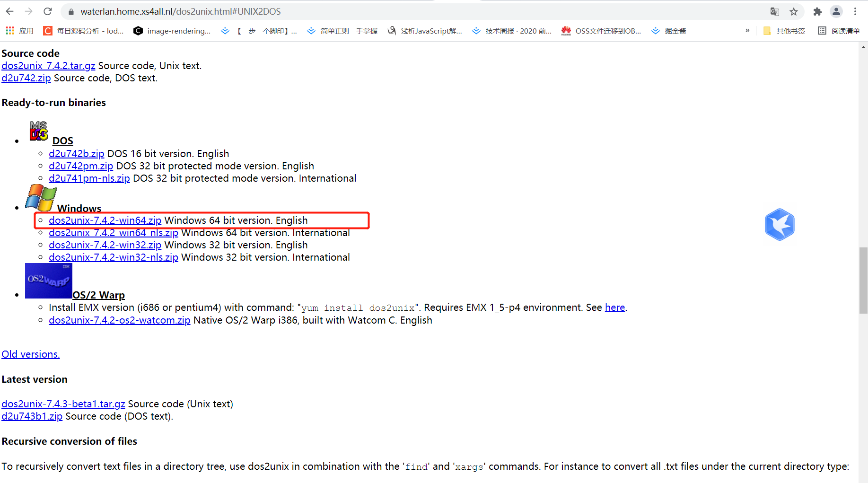The image size is (868, 483).
Task: Open the 掘金酱 bookmark on the bar
Action: [668, 31]
